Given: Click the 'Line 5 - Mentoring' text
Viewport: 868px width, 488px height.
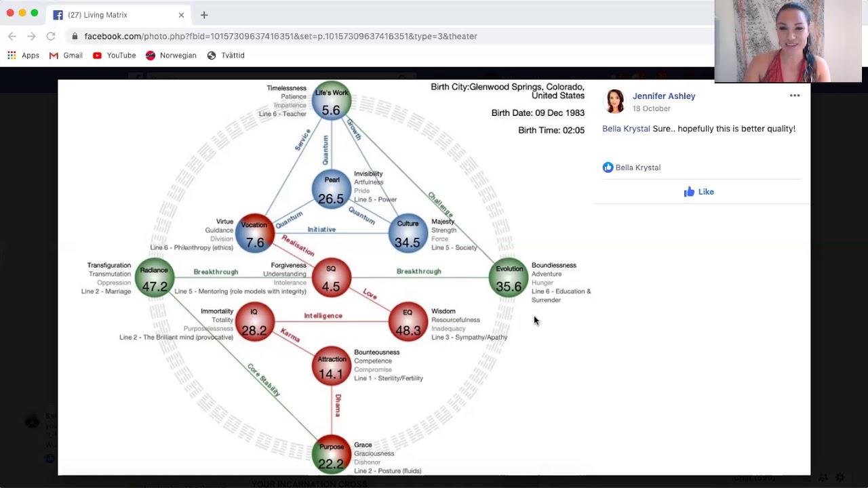Looking at the screenshot, I should pos(241,291).
